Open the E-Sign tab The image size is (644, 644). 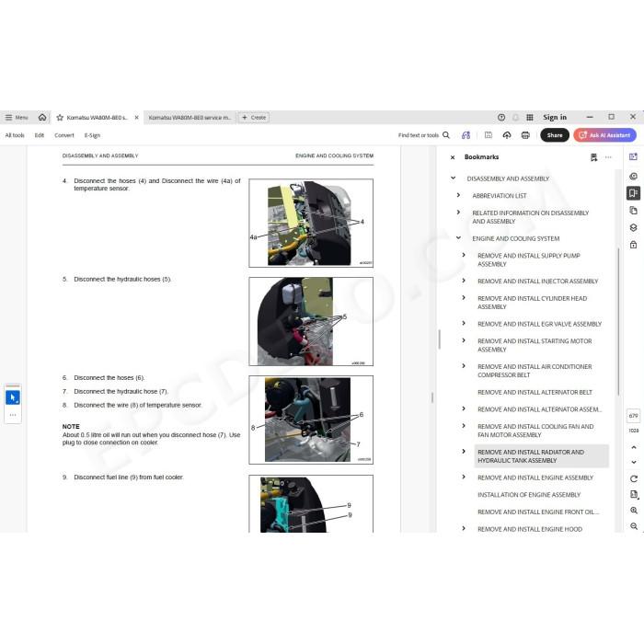click(x=92, y=135)
